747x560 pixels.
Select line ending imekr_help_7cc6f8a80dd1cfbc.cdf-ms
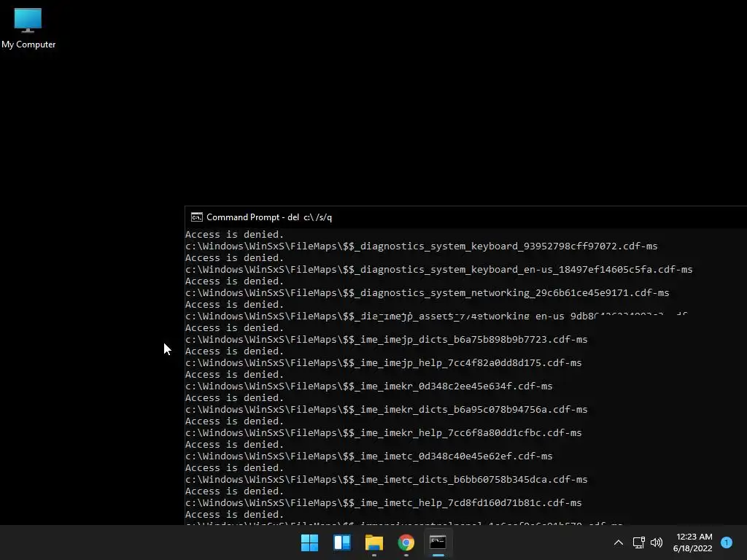point(384,433)
